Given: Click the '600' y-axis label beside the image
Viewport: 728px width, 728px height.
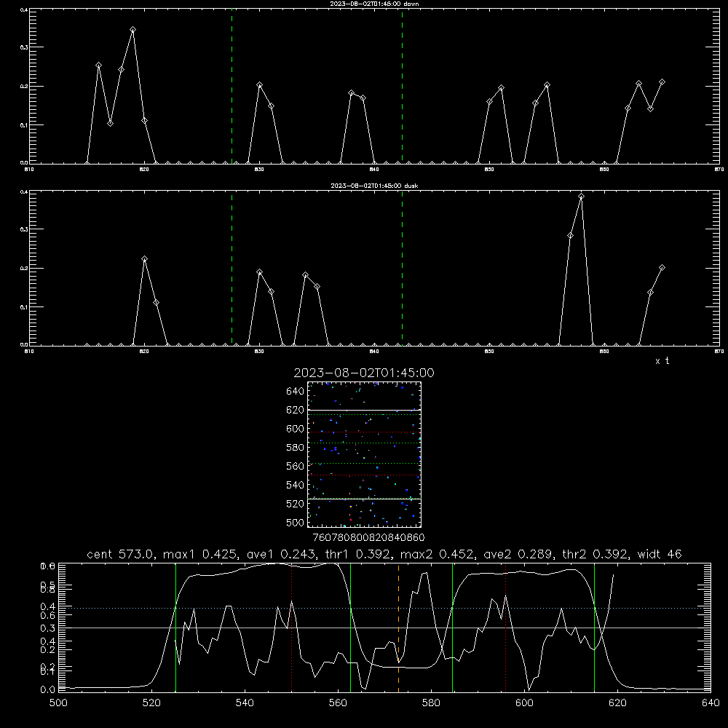Looking at the screenshot, I should pyautogui.click(x=295, y=429).
